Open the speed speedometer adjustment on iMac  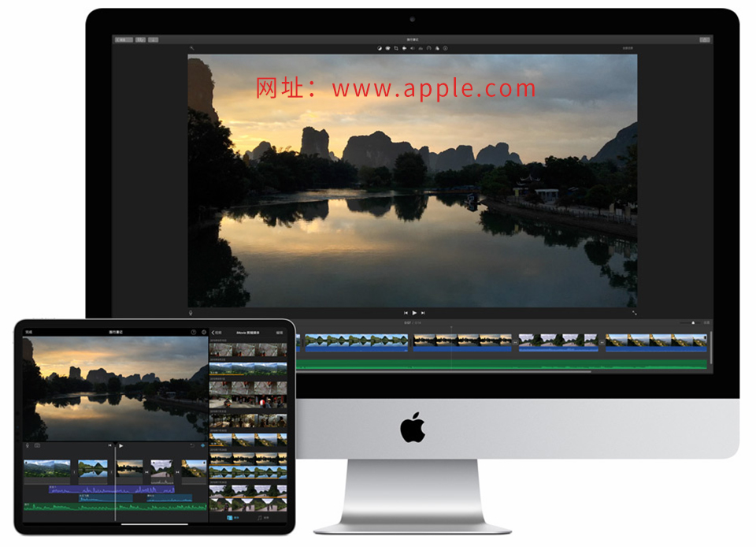[428, 48]
